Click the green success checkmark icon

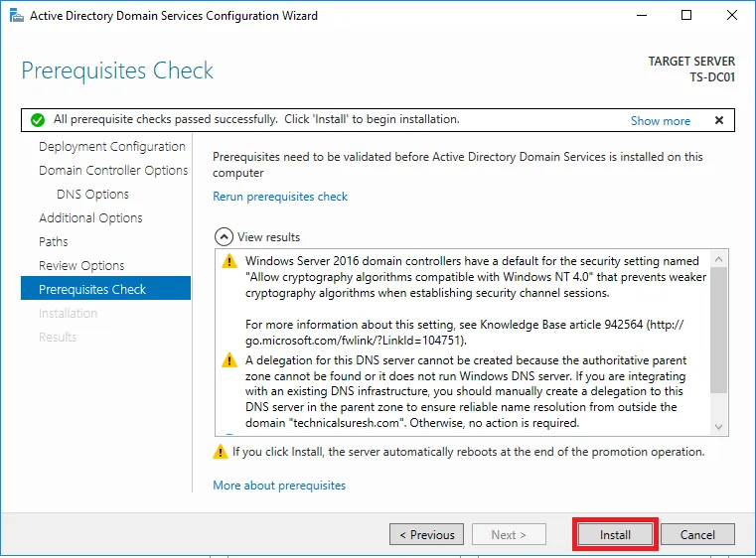click(38, 120)
